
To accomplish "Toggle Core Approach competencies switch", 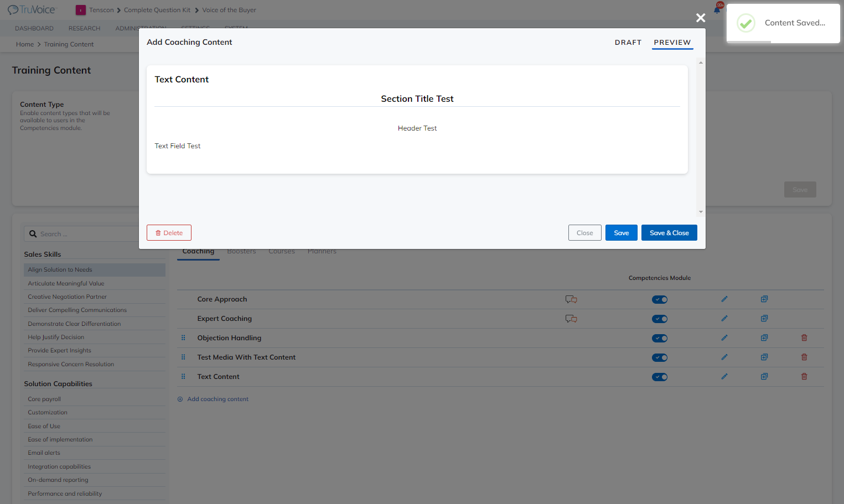I will (x=660, y=300).
